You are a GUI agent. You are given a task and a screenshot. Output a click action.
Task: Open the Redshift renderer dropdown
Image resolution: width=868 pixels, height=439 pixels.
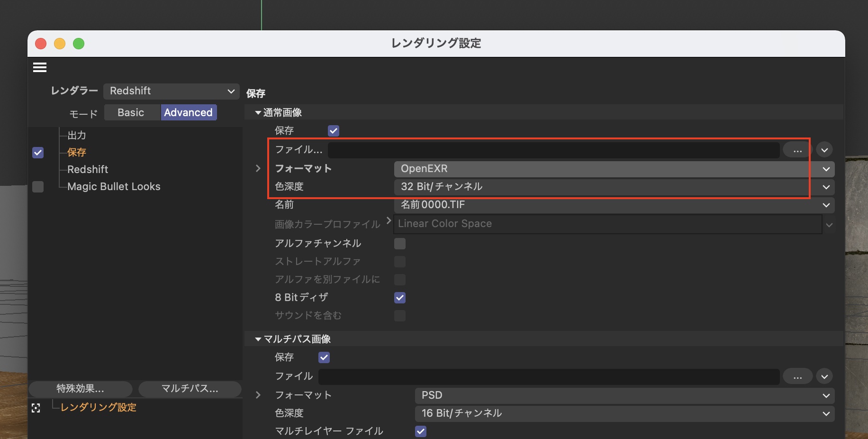[x=171, y=91]
